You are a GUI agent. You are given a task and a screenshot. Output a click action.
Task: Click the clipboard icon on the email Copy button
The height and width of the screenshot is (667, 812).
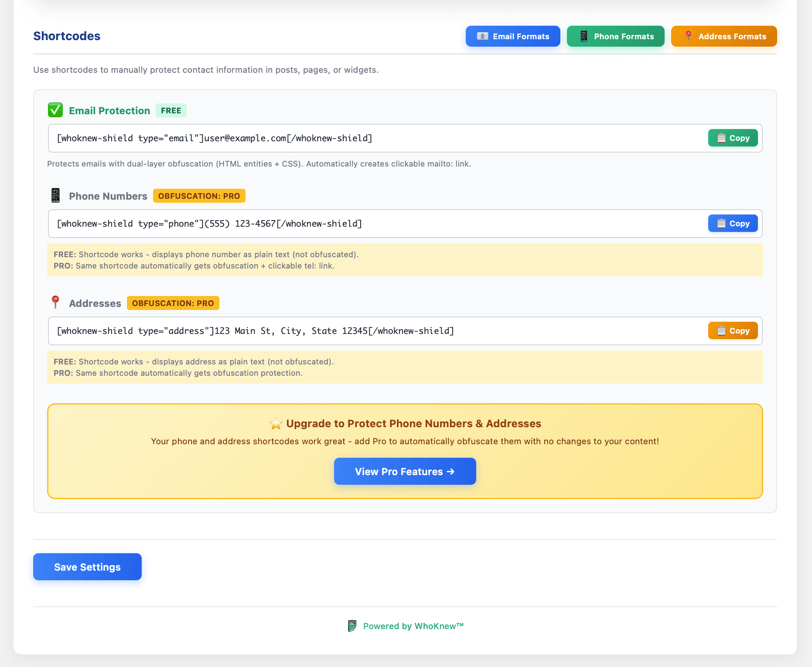(722, 138)
